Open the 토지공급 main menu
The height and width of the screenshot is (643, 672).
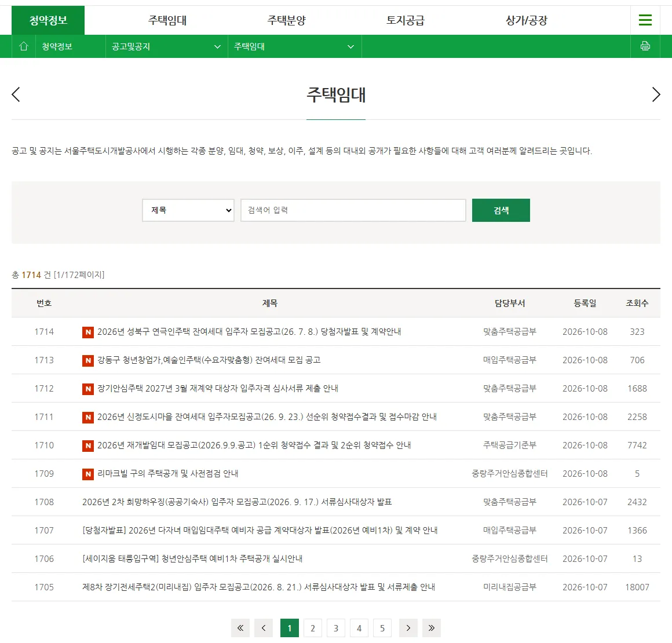[406, 20]
